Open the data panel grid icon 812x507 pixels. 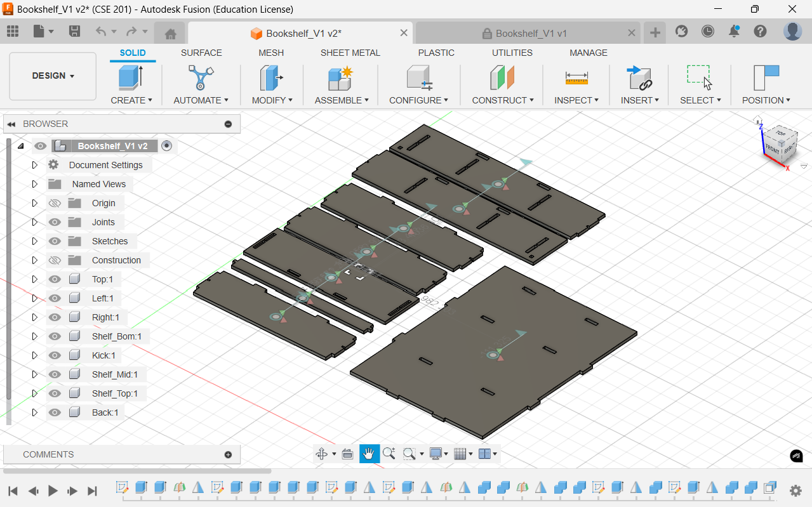click(13, 32)
